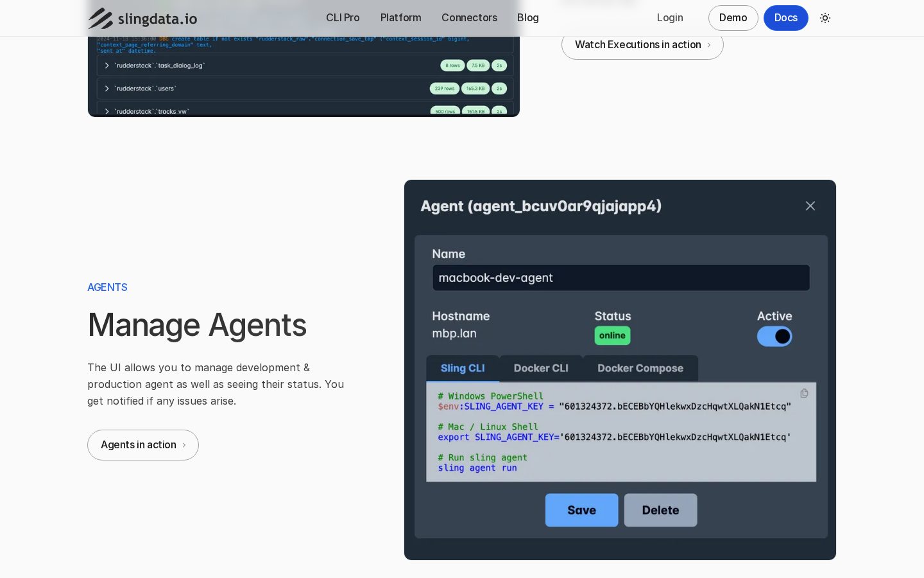Copy the code snippet with clipboard icon

click(x=804, y=393)
